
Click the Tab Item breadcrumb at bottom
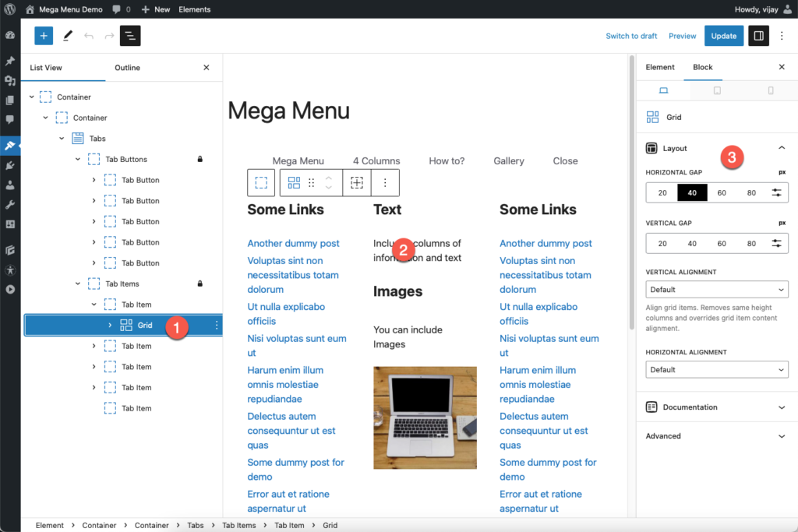(x=289, y=525)
